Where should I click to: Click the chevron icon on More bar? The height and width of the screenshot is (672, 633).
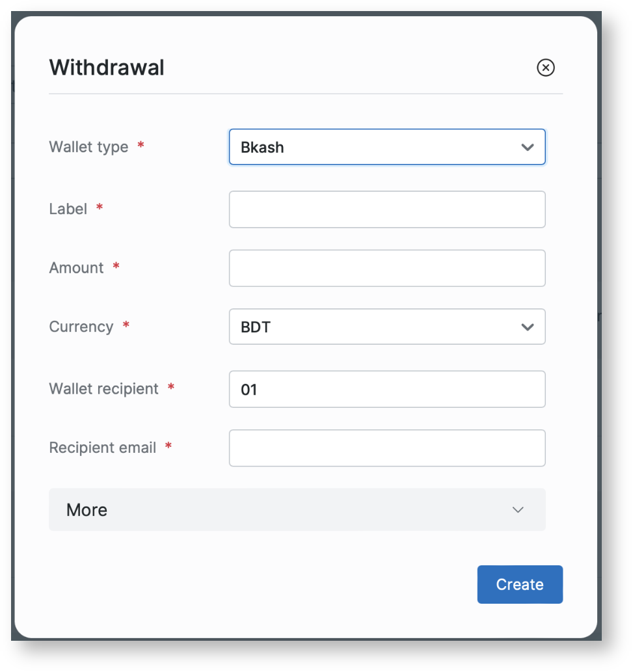(518, 510)
